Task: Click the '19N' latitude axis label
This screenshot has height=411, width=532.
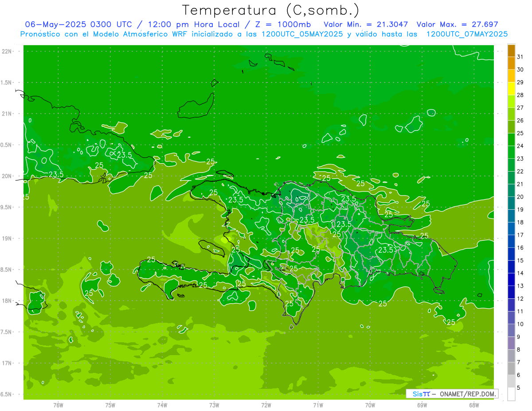Action: click(7, 239)
